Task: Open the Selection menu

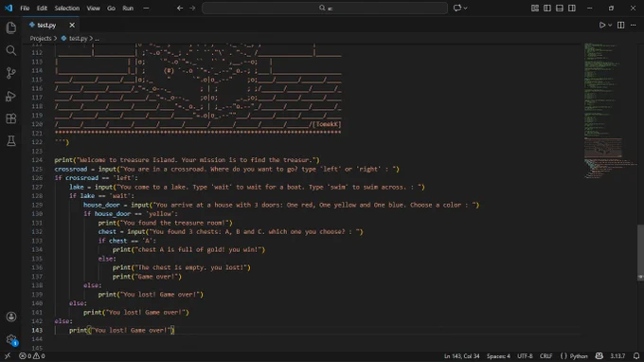Action: click(x=67, y=8)
